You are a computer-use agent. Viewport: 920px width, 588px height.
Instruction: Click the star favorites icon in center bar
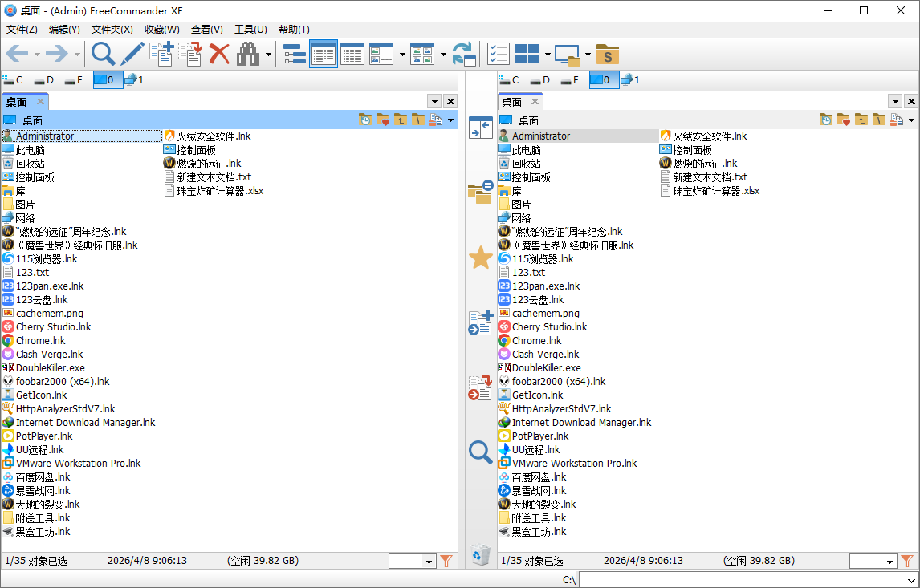pos(480,258)
